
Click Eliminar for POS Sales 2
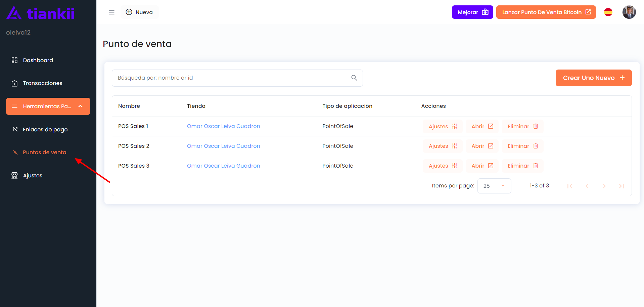tap(522, 146)
